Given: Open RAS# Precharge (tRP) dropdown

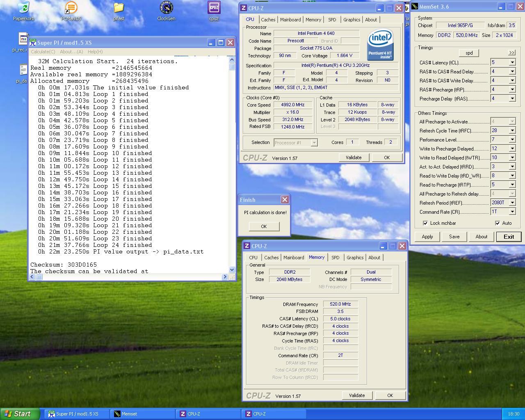Looking at the screenshot, I should [x=512, y=89].
